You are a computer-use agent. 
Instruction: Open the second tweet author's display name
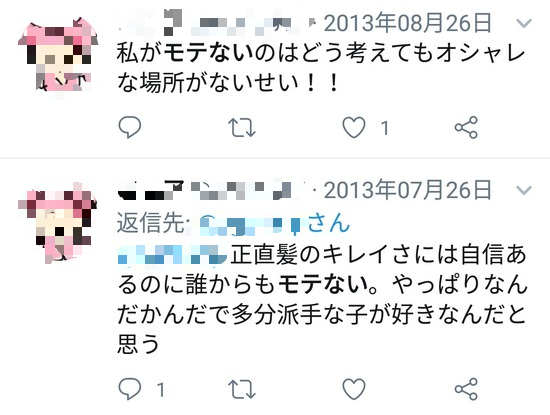point(211,190)
